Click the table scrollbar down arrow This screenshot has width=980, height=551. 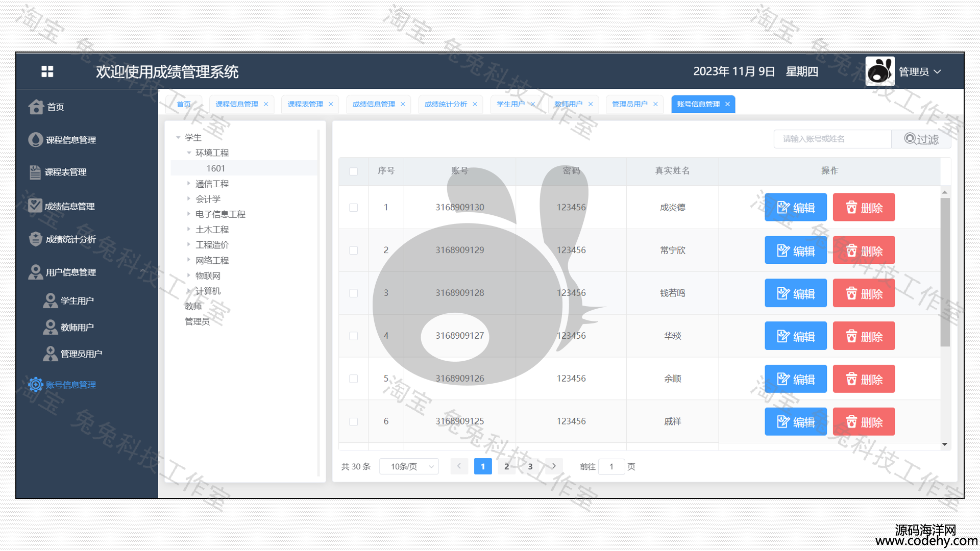tap(945, 444)
